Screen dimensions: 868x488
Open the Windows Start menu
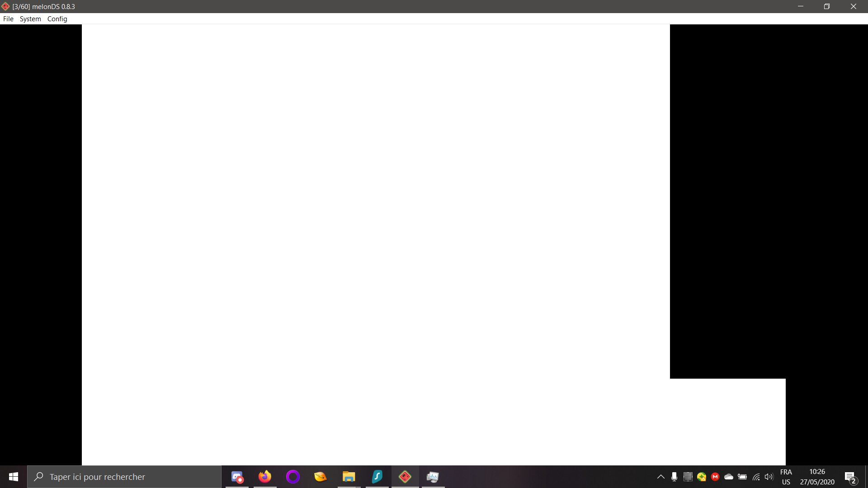13,476
